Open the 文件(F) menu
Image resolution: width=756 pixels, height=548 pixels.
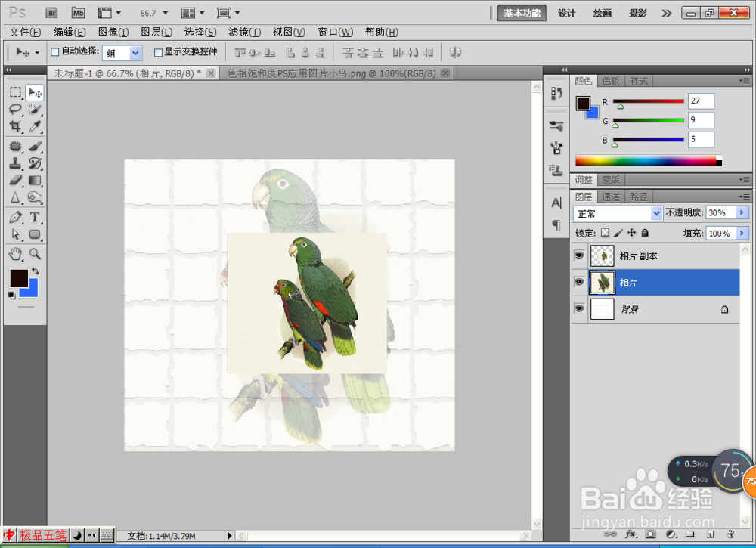25,33
